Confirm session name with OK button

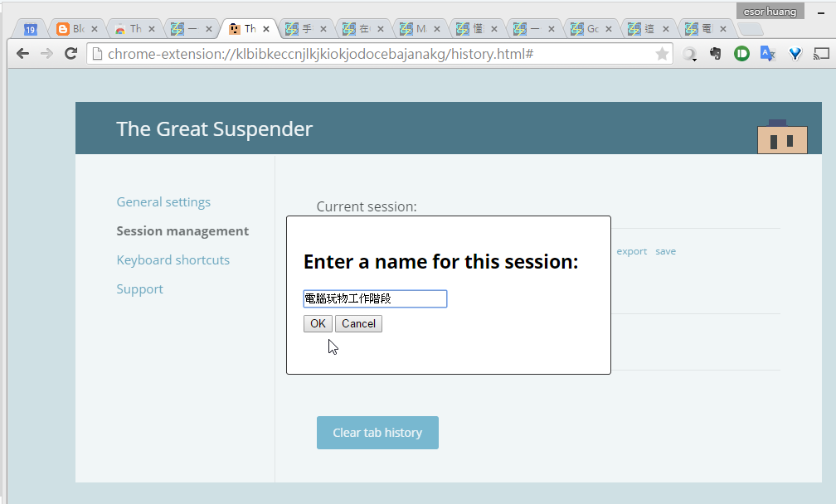tap(318, 323)
